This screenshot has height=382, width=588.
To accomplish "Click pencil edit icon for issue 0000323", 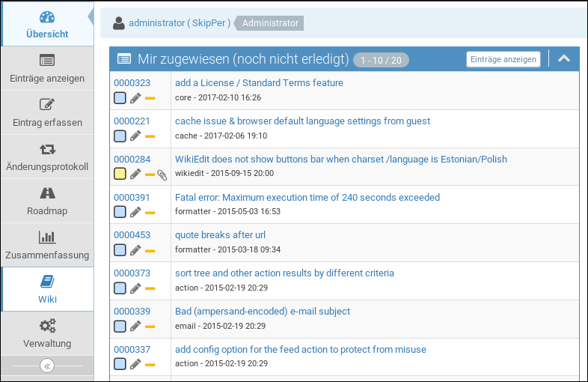I will point(135,98).
